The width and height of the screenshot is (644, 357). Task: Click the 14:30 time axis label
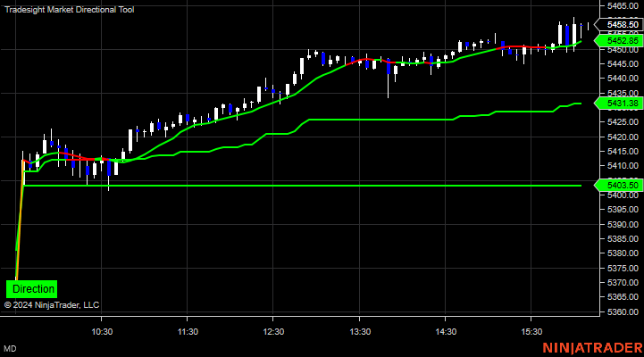click(x=446, y=331)
